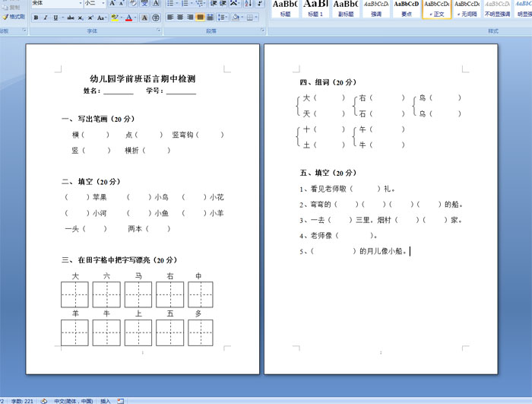Open the shading color dropdown arrow

pyautogui.click(x=242, y=17)
